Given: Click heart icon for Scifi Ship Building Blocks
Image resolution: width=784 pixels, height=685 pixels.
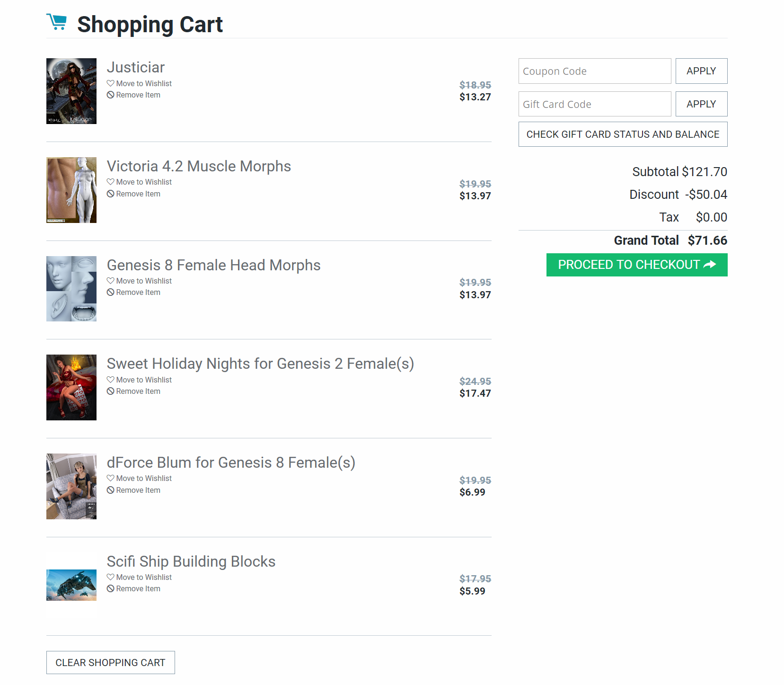Looking at the screenshot, I should point(110,577).
